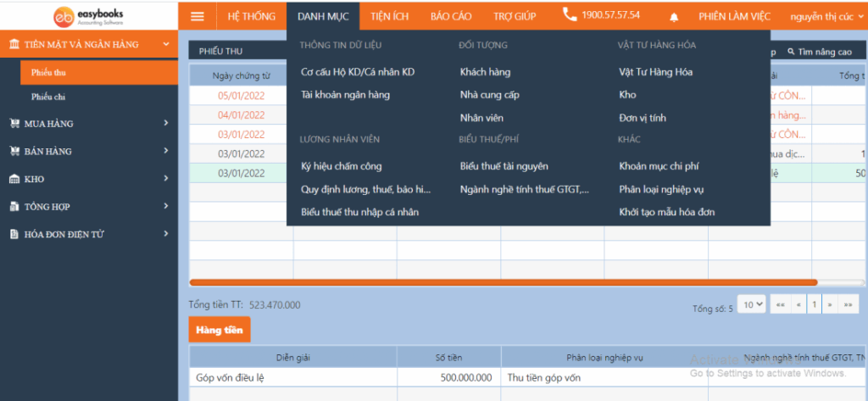The height and width of the screenshot is (401, 868).
Task: Select Đơn vị tính menu entry
Action: [x=643, y=118]
